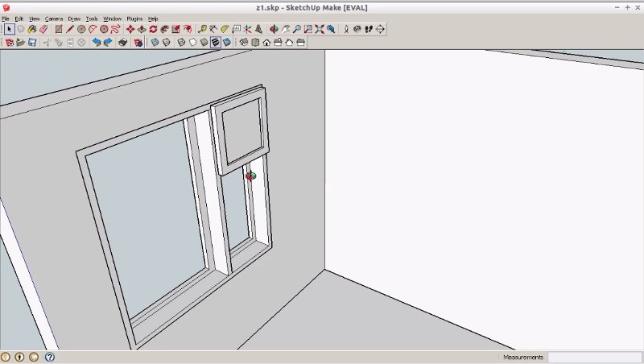Return to Previous camera view
The width and height of the screenshot is (644, 364).
[331, 29]
